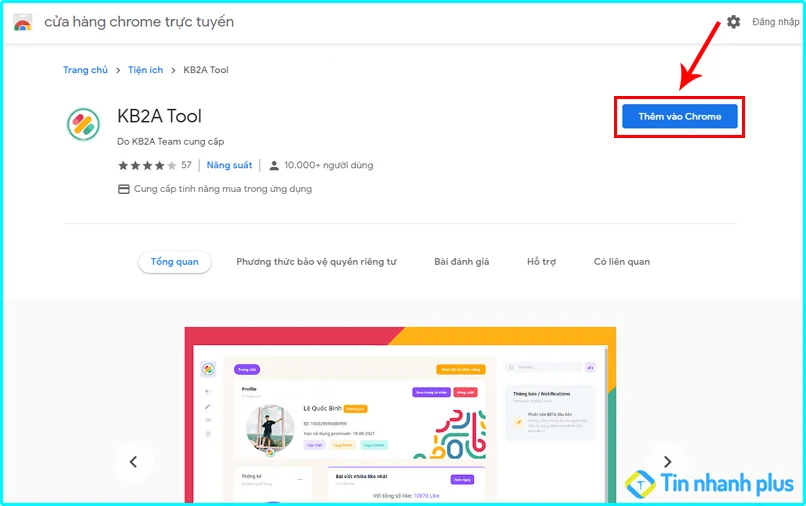Click the extension preview screenshot
The width and height of the screenshot is (806, 506).
(400, 414)
